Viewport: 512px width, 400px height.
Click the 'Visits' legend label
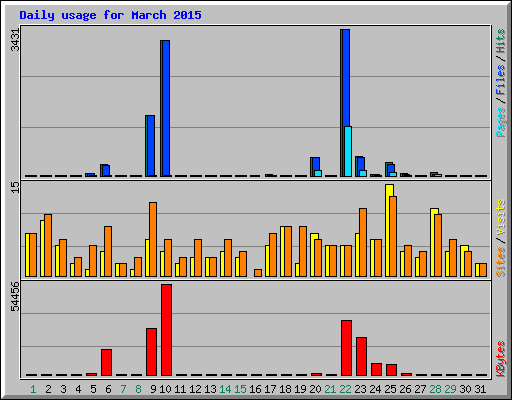[501, 217]
